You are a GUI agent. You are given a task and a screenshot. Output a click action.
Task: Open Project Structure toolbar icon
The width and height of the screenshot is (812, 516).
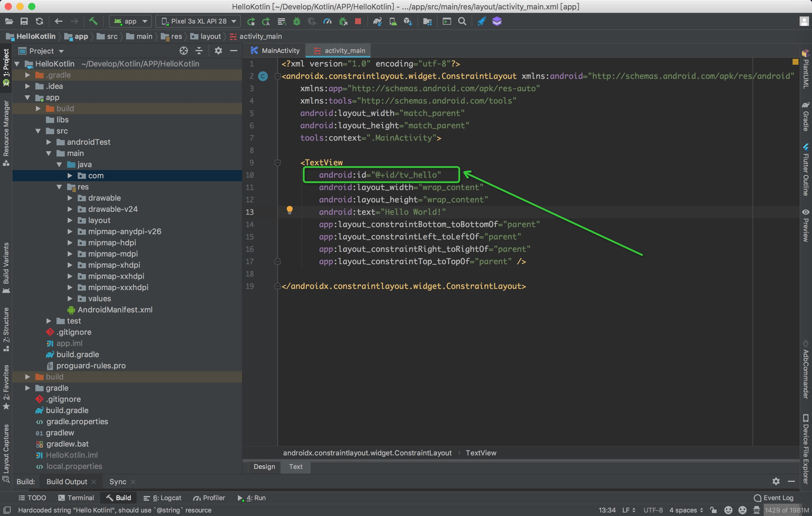tap(427, 21)
